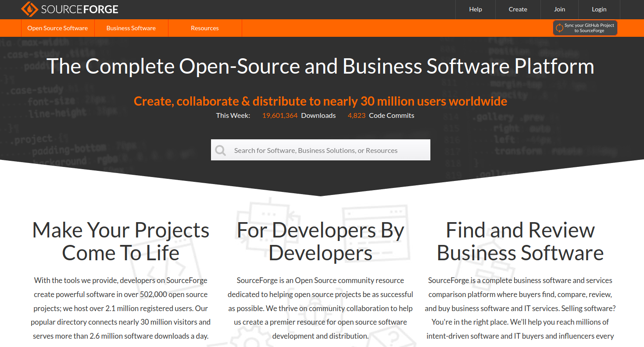
Task: Open the Login page
Action: point(599,9)
